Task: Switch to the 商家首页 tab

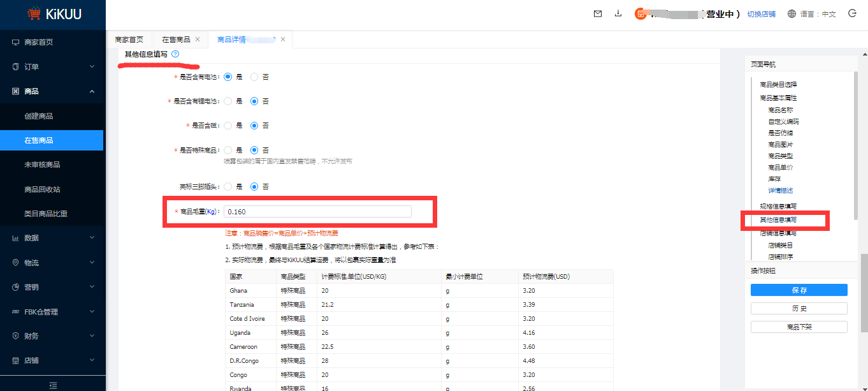Action: click(129, 40)
